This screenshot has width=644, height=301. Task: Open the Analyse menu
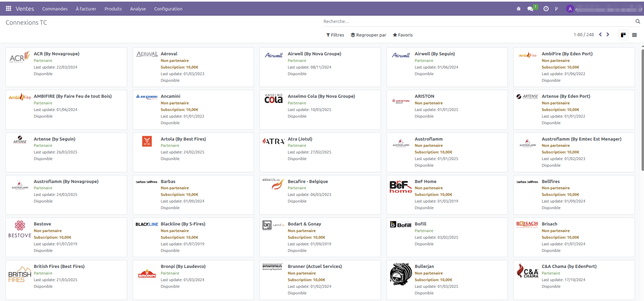tap(138, 9)
